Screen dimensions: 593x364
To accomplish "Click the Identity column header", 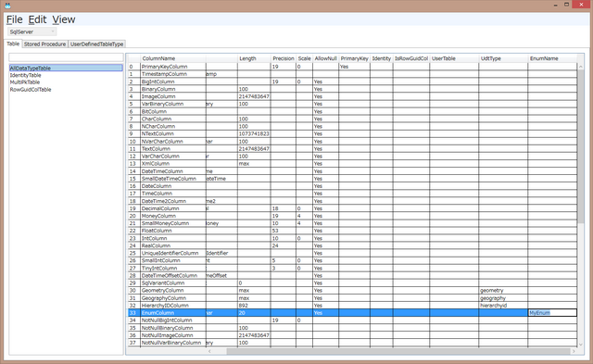I will tap(381, 58).
